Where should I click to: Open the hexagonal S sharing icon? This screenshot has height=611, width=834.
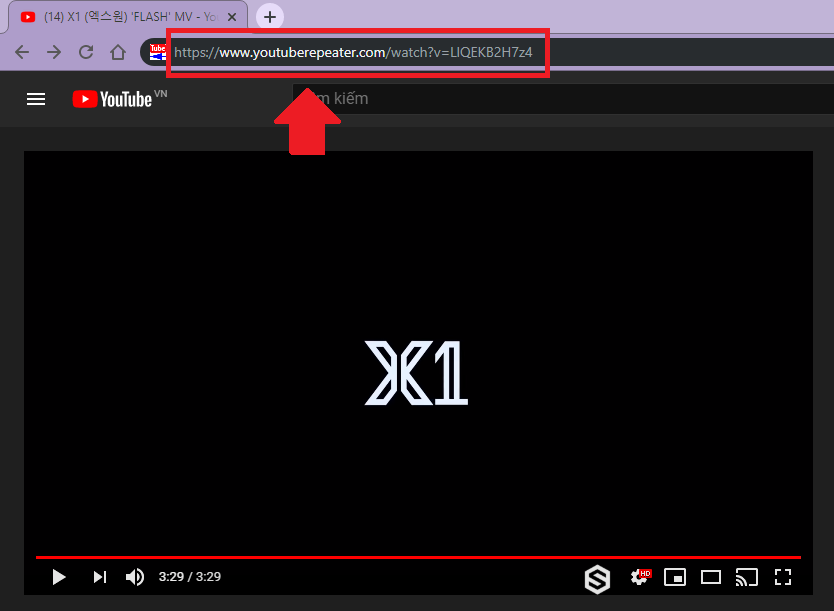(598, 579)
